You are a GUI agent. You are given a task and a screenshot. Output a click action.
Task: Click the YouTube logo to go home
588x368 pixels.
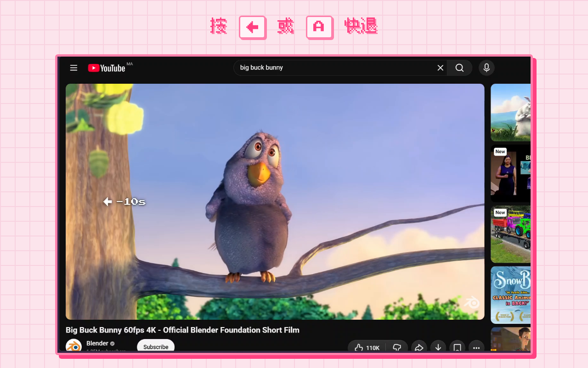pos(107,68)
